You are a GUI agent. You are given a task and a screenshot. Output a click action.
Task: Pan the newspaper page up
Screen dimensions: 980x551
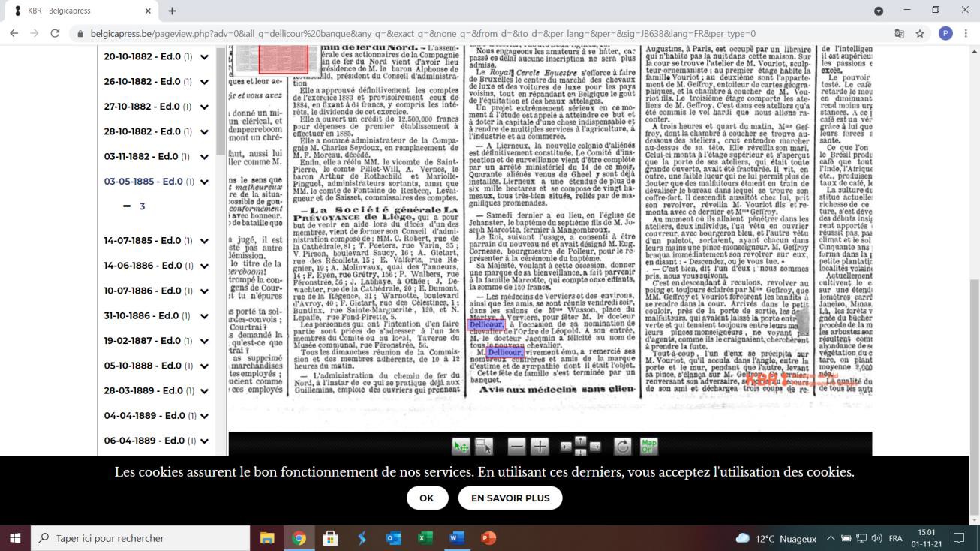coord(581,440)
